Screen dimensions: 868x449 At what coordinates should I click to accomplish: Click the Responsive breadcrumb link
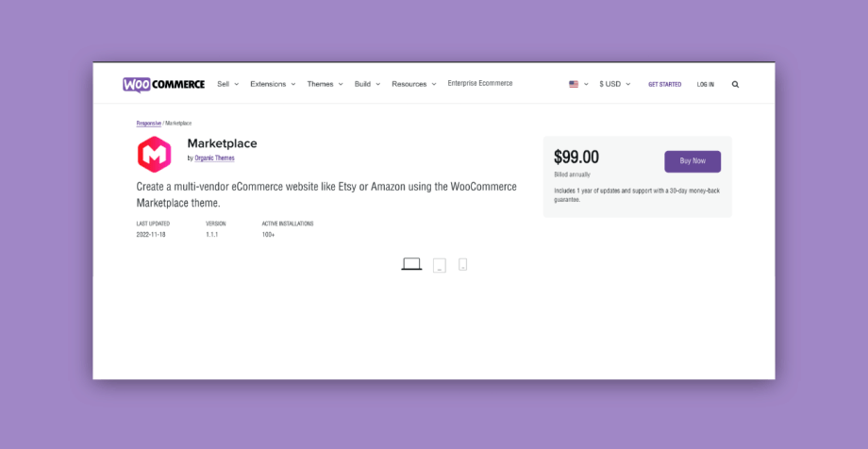[x=149, y=124]
